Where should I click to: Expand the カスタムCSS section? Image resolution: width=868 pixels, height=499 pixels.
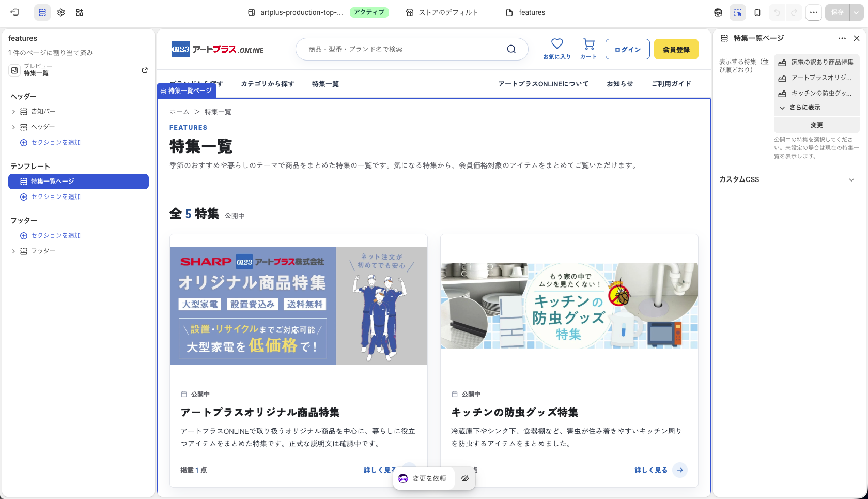(789, 179)
